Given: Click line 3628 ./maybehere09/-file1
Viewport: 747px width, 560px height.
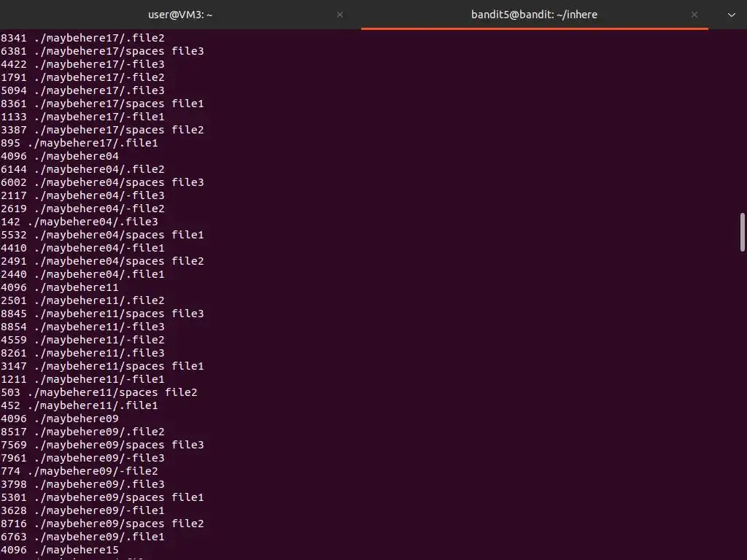Looking at the screenshot, I should click(x=82, y=510).
